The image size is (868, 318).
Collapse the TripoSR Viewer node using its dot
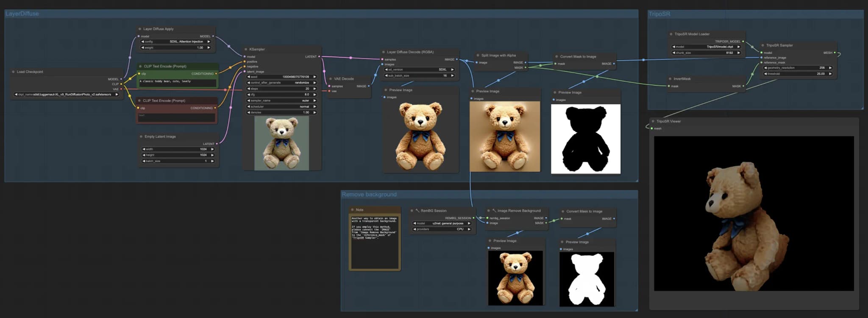tap(653, 121)
